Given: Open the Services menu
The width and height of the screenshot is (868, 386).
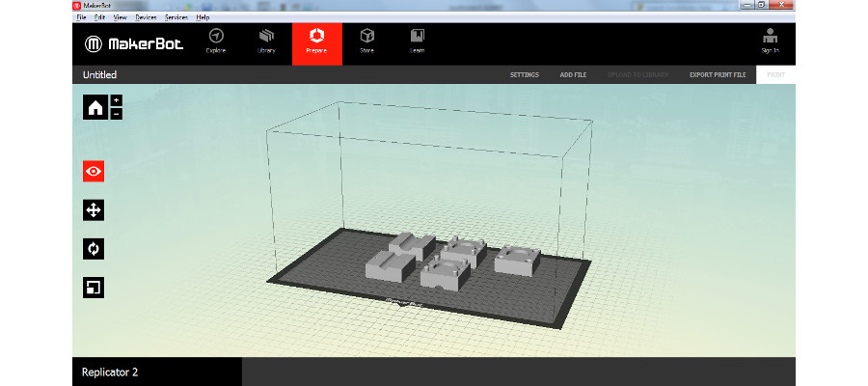Looking at the screenshot, I should coord(176,17).
